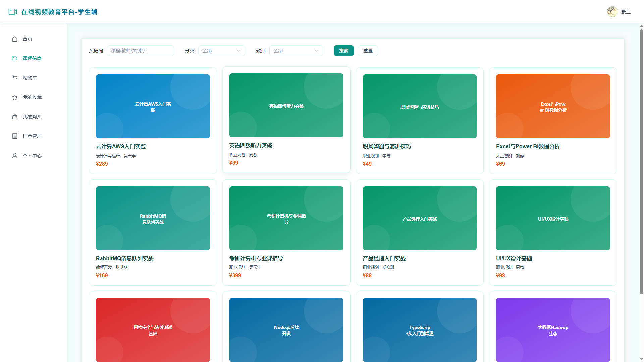Screen dimensions: 644x362
Task: Click the shopping cart icon
Action: coord(15,78)
